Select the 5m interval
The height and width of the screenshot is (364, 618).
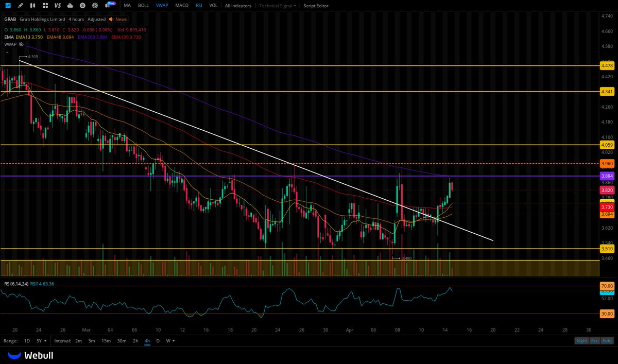click(92, 341)
